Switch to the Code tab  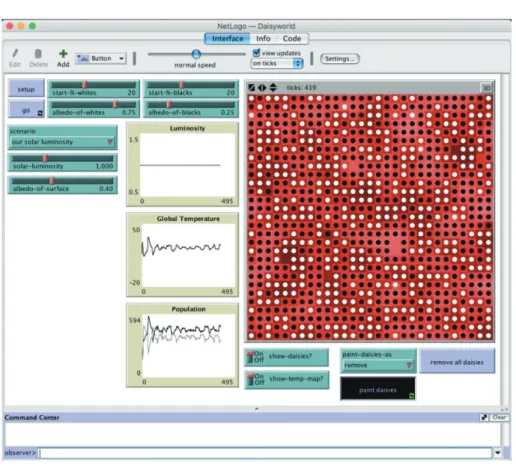[292, 39]
